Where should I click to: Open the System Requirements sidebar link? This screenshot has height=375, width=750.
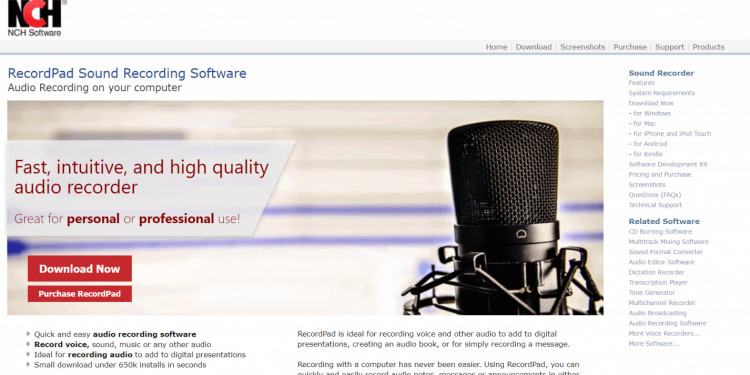tap(662, 93)
